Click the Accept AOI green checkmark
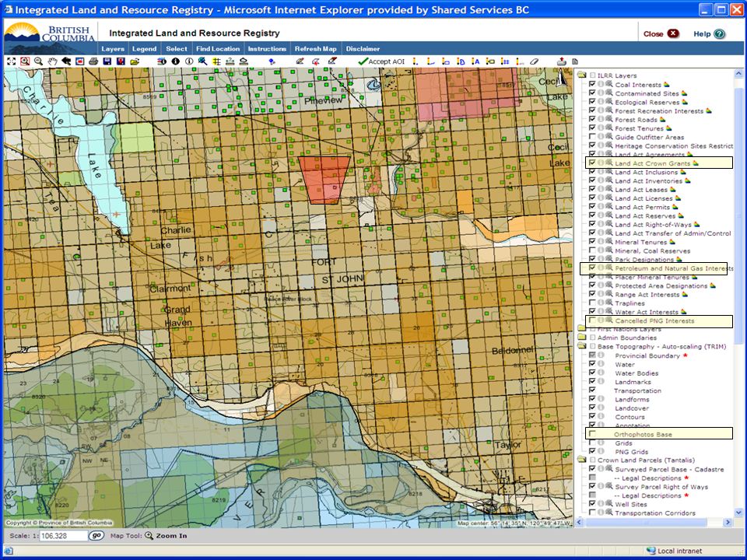The image size is (747, 560). tap(381, 61)
